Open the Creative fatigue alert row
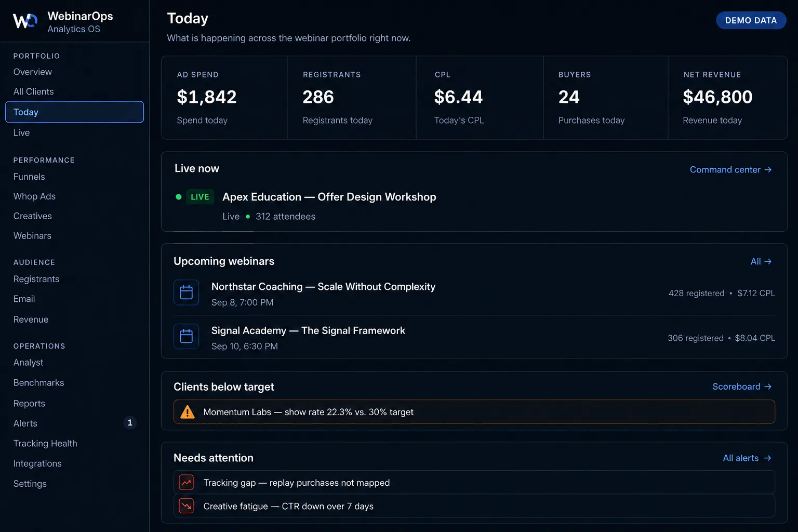 (474, 506)
